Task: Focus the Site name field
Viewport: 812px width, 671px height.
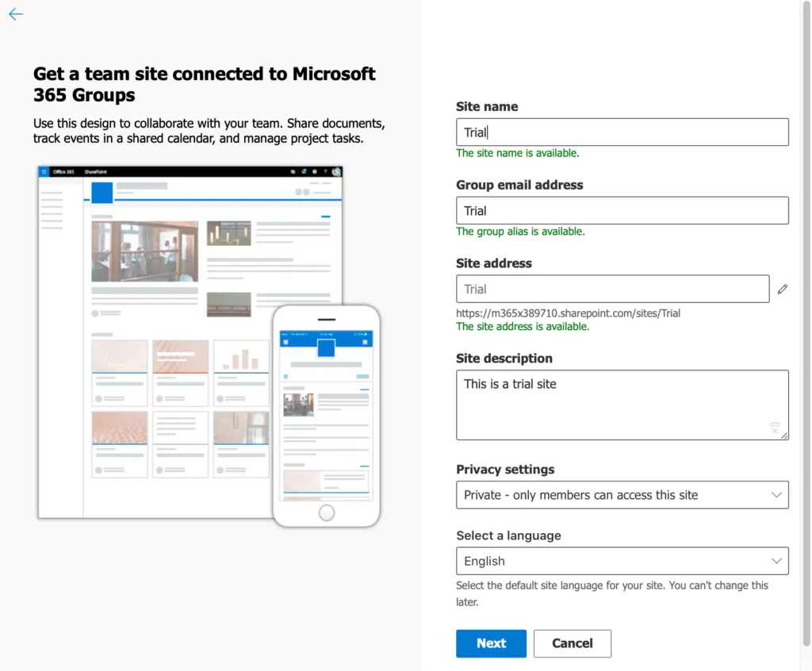Action: point(622,132)
